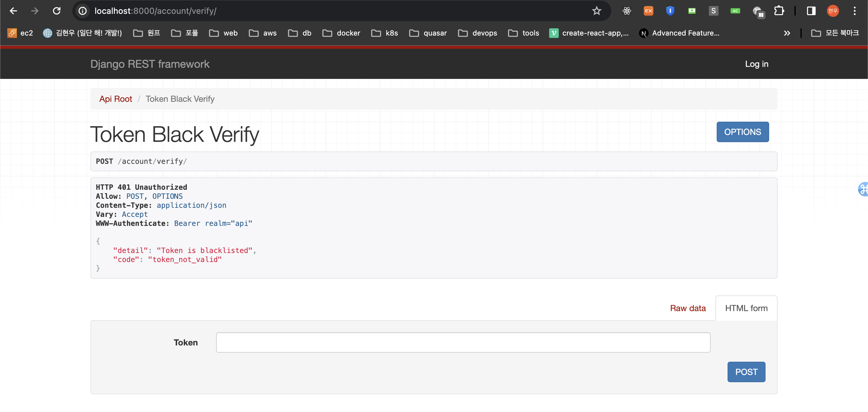Toggle the browser side panel icon
The height and width of the screenshot is (412, 868).
(x=811, y=11)
